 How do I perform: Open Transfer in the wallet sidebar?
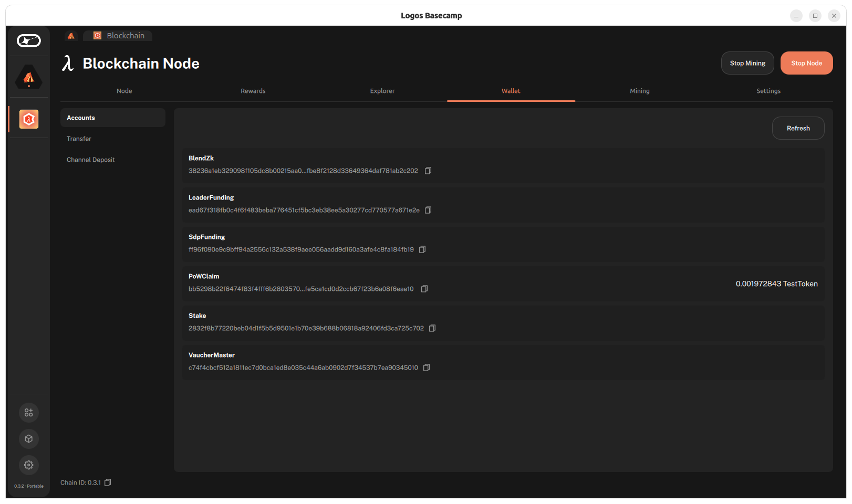[x=113, y=139]
